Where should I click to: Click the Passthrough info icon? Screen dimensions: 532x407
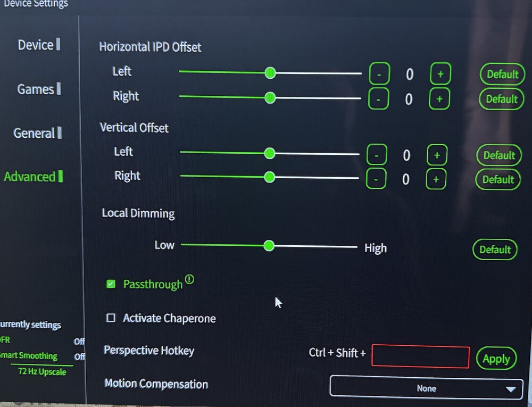click(x=189, y=279)
